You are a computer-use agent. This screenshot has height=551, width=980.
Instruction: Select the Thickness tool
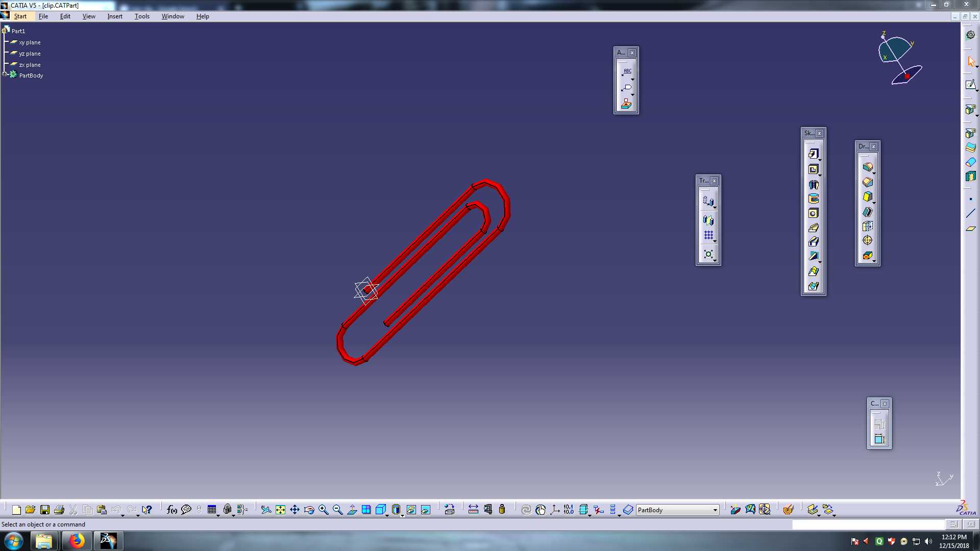tap(867, 226)
